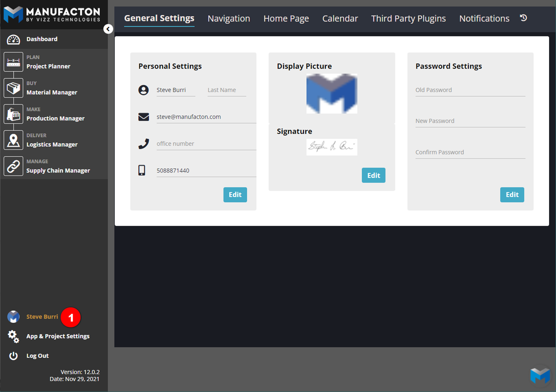
Task: Switch to the Navigation tab
Action: (x=228, y=18)
